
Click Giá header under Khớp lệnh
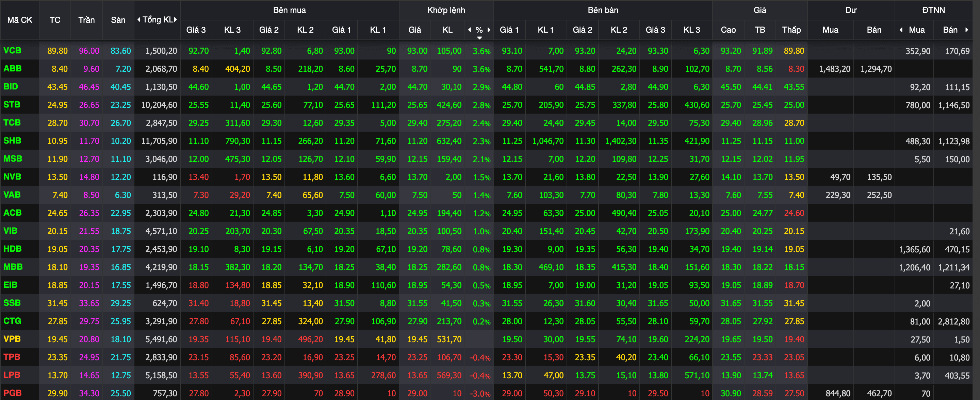pyautogui.click(x=415, y=30)
